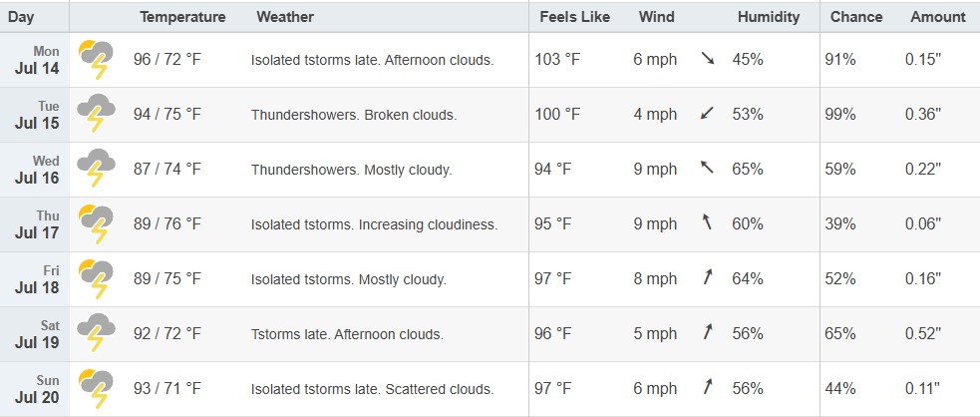Click the Wednesday Jul 16 thunderstorm icon

click(97, 169)
